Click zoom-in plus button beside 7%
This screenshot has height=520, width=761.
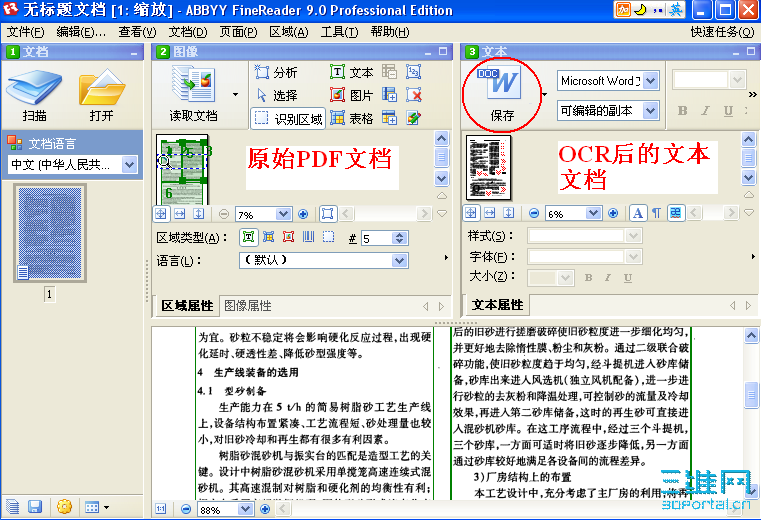303,214
